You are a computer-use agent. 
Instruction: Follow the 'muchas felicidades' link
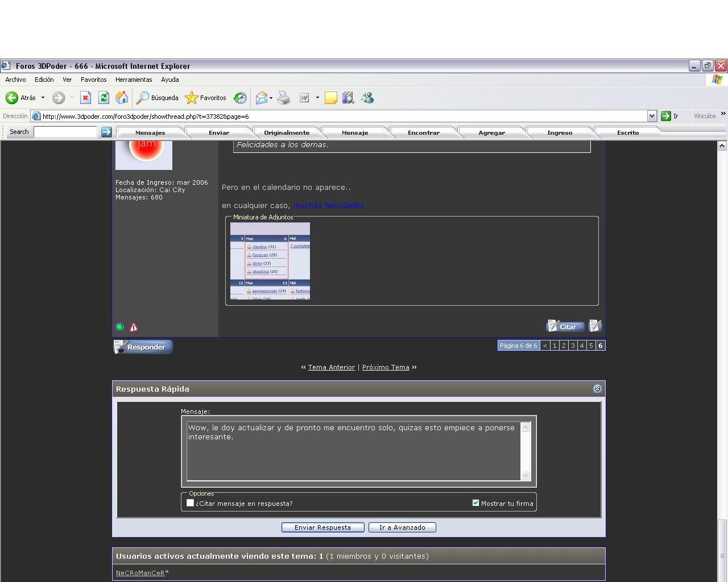coord(328,206)
